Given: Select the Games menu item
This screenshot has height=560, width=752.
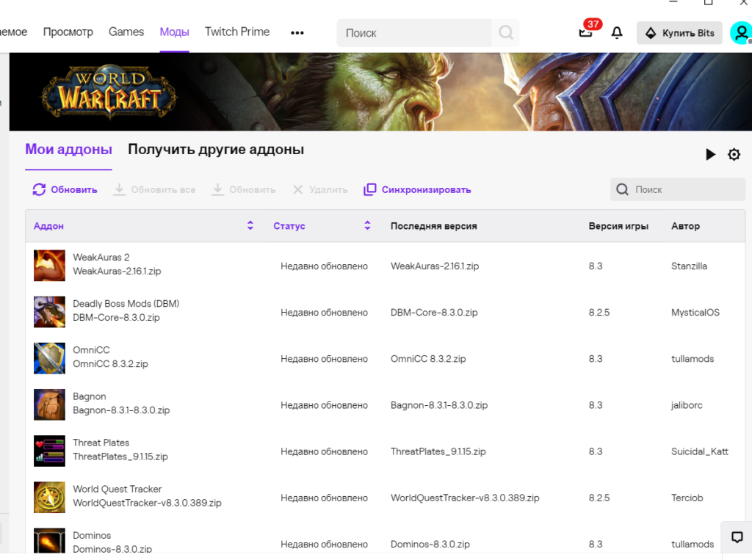Looking at the screenshot, I should click(126, 32).
